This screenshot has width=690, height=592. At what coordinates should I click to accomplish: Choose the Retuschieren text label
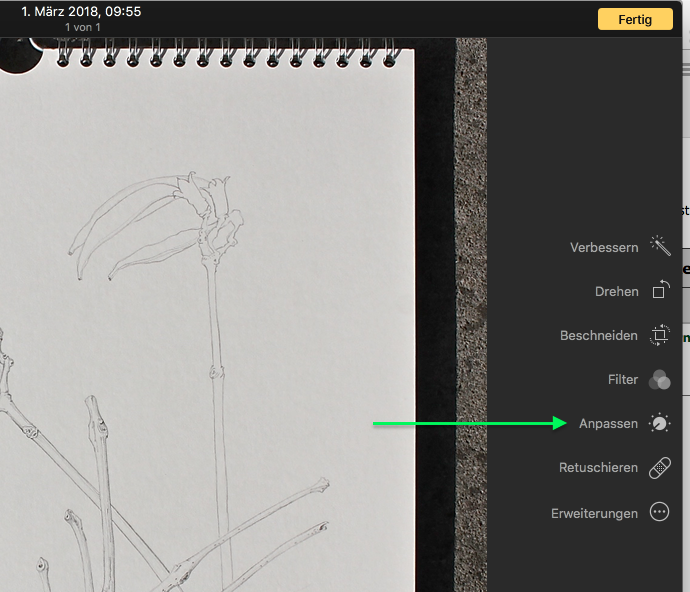coord(598,468)
